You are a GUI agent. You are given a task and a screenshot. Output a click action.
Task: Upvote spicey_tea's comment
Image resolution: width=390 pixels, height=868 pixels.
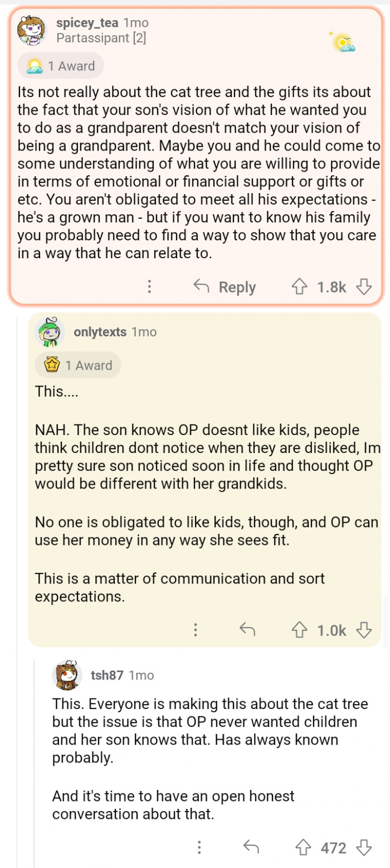point(300,287)
